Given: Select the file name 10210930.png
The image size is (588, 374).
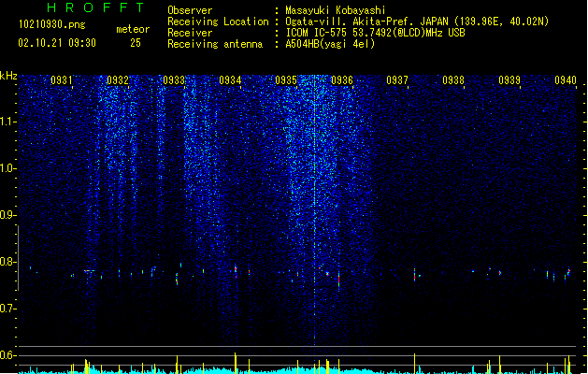Looking at the screenshot, I should [x=51, y=24].
